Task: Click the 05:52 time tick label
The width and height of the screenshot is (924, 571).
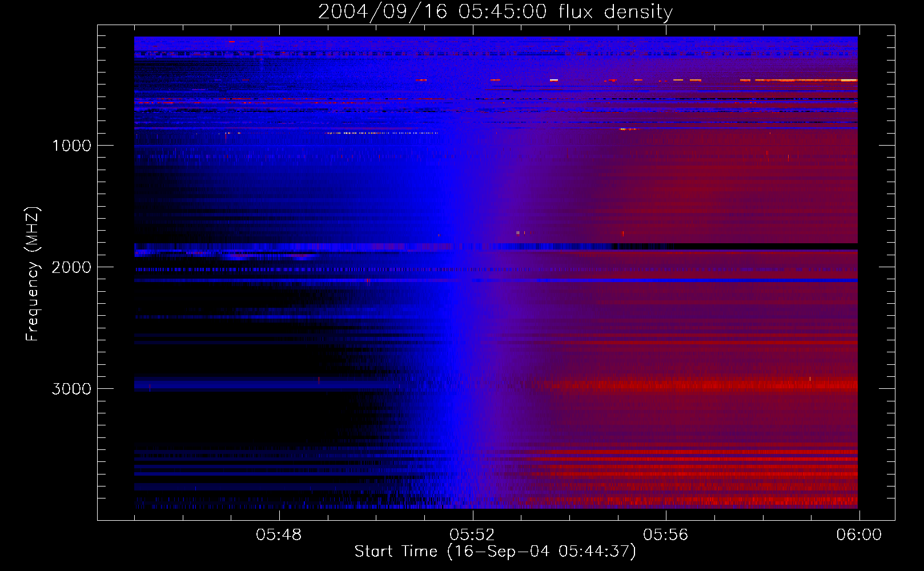Action: tap(472, 535)
